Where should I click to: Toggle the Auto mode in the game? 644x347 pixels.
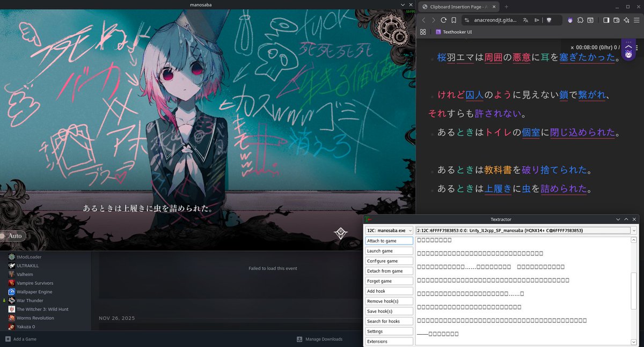point(13,235)
